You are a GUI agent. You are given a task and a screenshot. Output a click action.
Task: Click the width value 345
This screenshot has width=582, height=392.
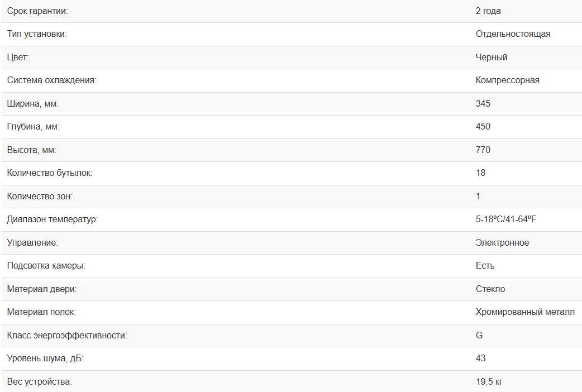(483, 103)
